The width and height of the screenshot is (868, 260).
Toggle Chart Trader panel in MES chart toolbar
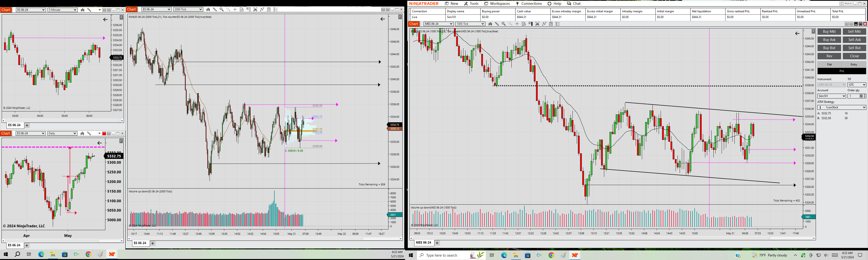click(x=530, y=24)
